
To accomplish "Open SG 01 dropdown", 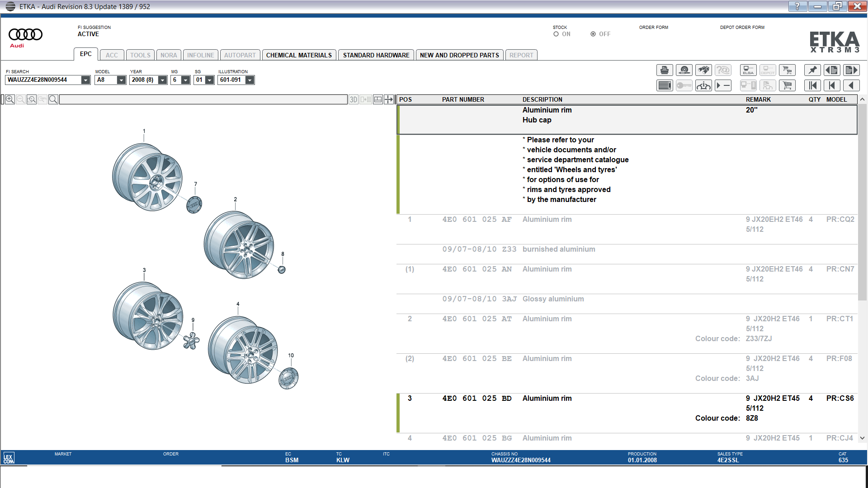I will tap(209, 80).
